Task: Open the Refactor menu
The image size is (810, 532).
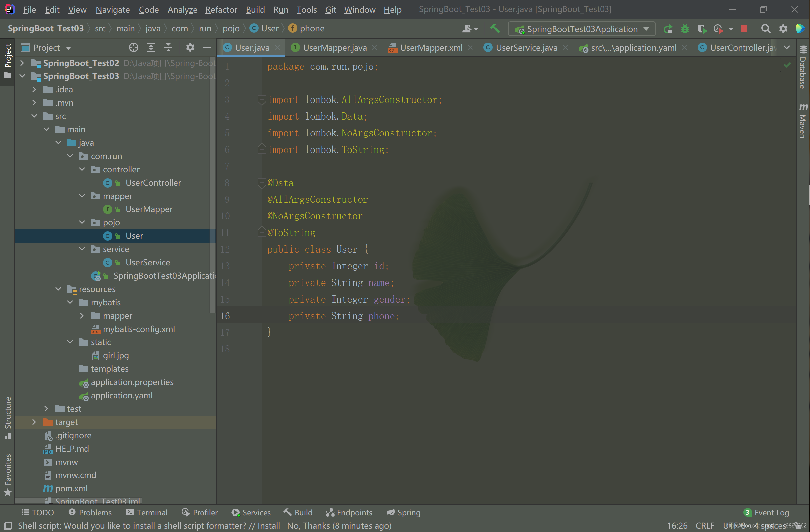Action: coord(221,10)
